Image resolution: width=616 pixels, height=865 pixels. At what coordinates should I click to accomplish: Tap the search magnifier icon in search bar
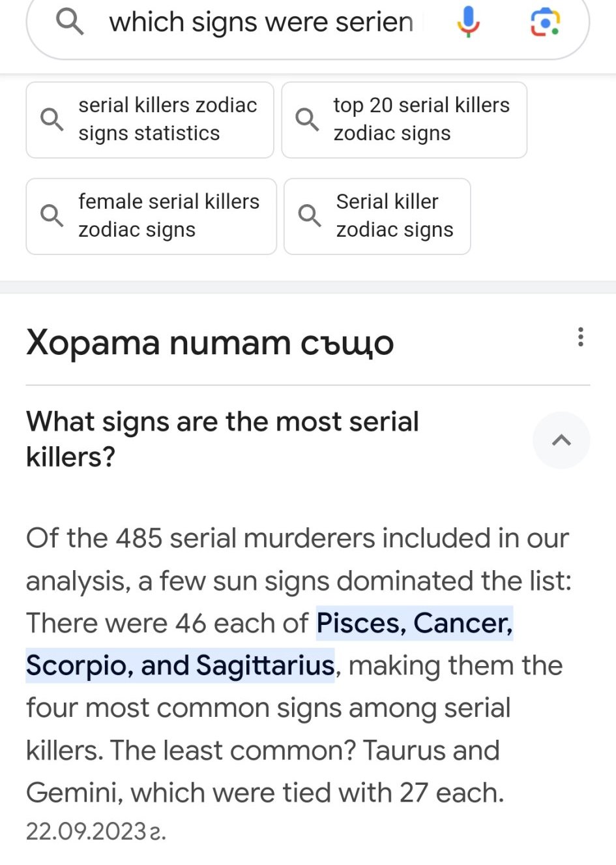[x=70, y=22]
